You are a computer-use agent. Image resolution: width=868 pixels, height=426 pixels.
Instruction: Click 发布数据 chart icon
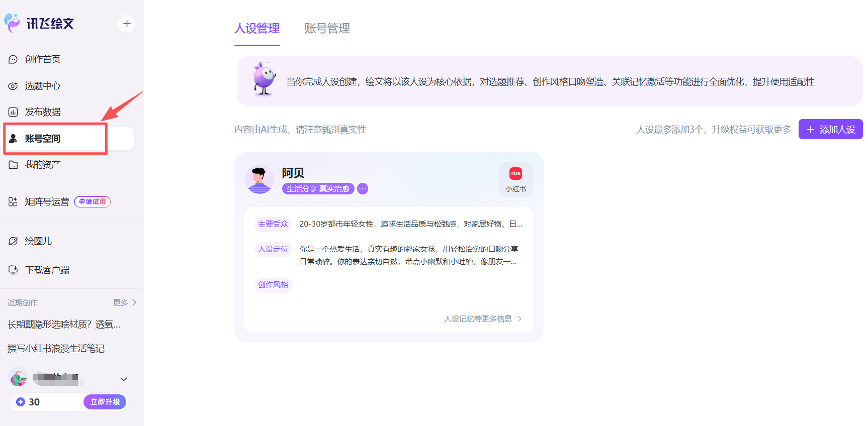click(13, 112)
